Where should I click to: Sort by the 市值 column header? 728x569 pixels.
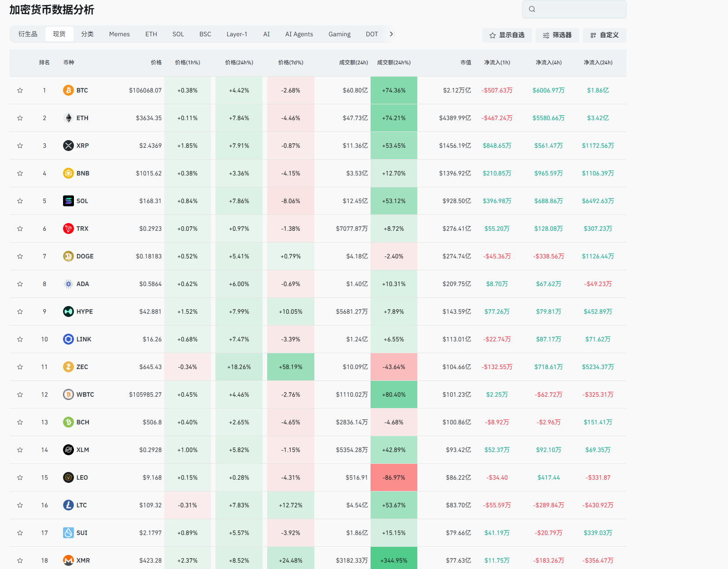(x=465, y=63)
